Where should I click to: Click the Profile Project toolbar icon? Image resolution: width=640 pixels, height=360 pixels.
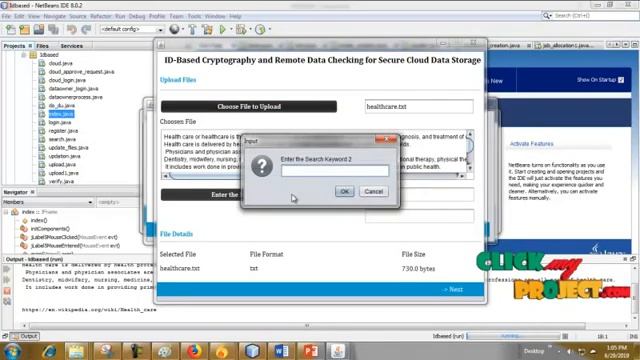[x=260, y=29]
